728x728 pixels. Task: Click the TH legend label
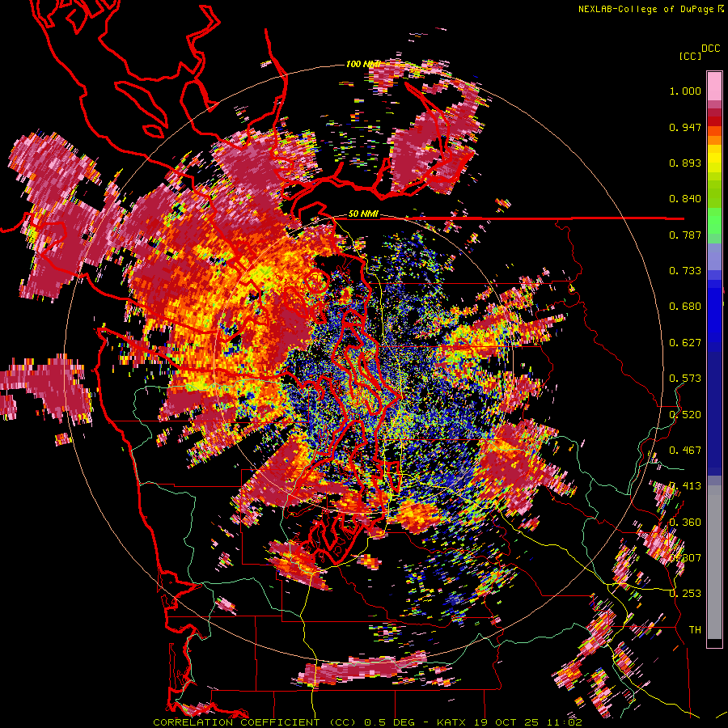pyautogui.click(x=695, y=630)
